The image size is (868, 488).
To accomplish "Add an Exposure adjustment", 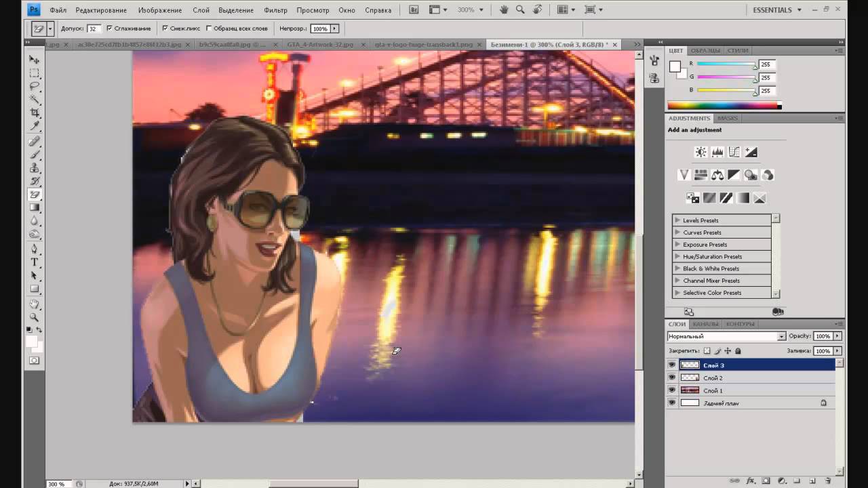I will [x=751, y=152].
